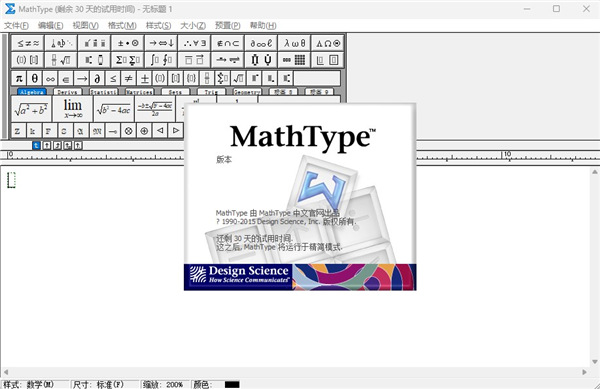Open the embellishments palette
Screen dimensions: 600x389
95,43
